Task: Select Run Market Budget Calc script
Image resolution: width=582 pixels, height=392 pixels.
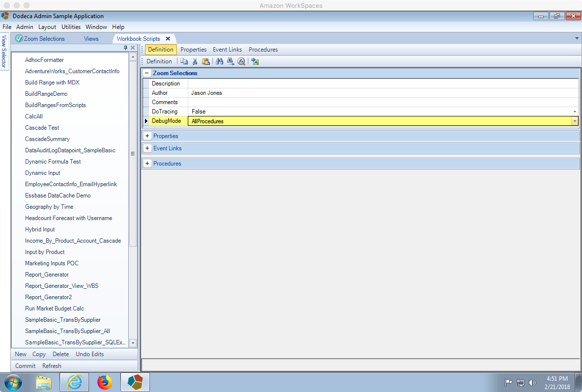Action: pyautogui.click(x=54, y=308)
